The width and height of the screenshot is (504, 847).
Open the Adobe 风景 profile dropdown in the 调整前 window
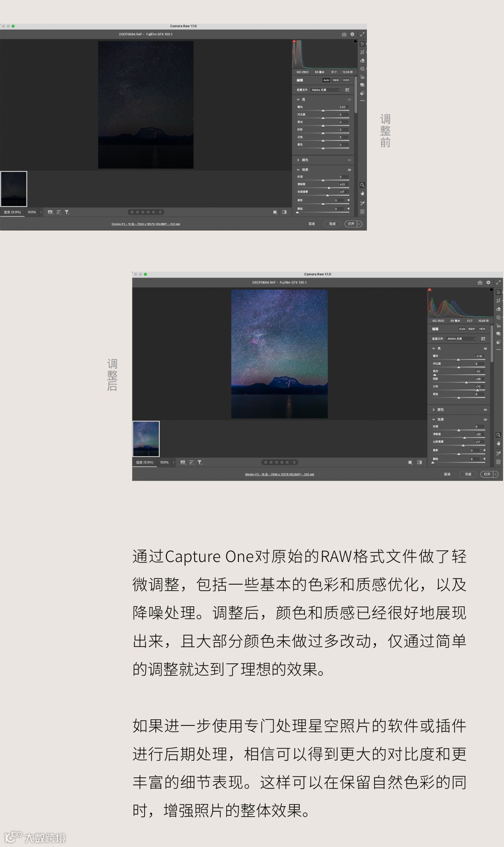326,90
